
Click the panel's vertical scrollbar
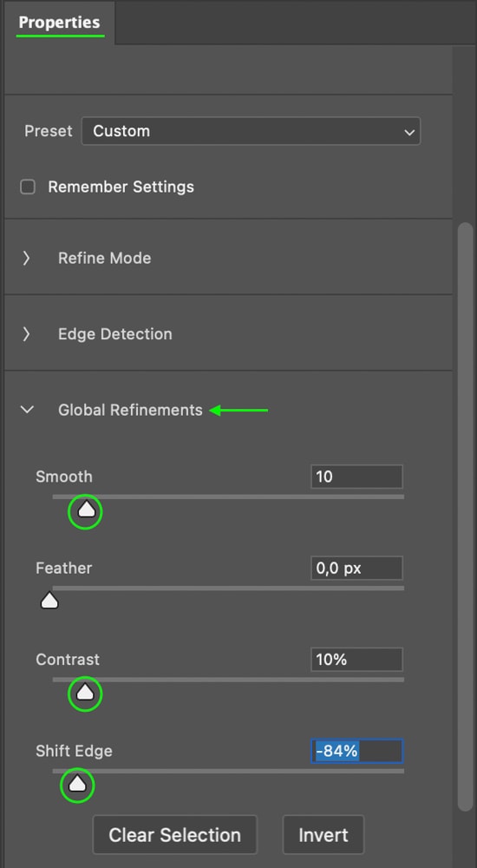(x=466, y=516)
